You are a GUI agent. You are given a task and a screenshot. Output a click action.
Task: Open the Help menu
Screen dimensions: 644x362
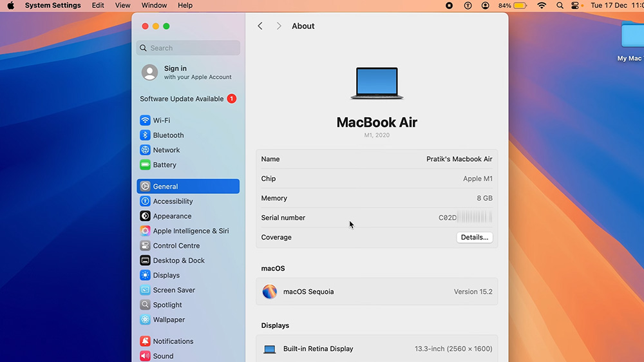pyautogui.click(x=185, y=5)
